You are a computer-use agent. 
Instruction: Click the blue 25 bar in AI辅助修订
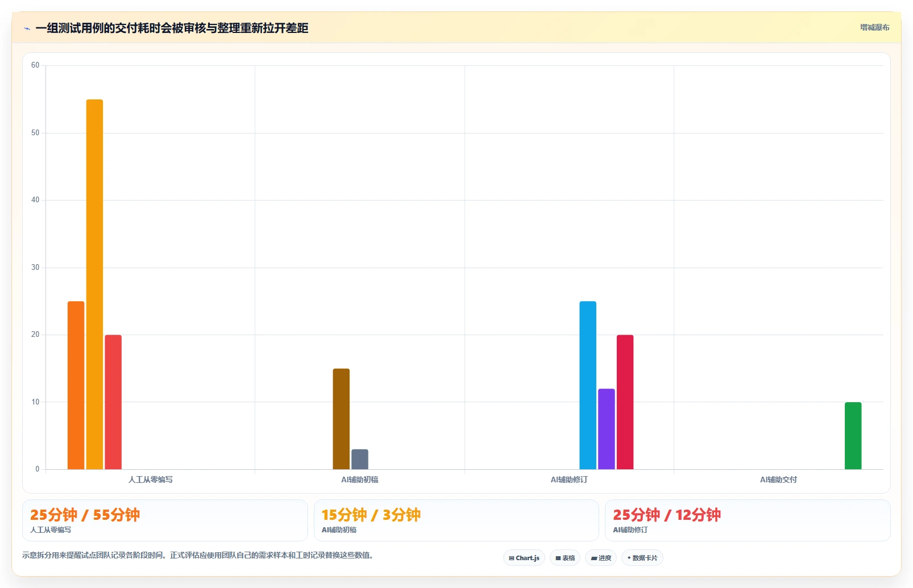click(588, 385)
